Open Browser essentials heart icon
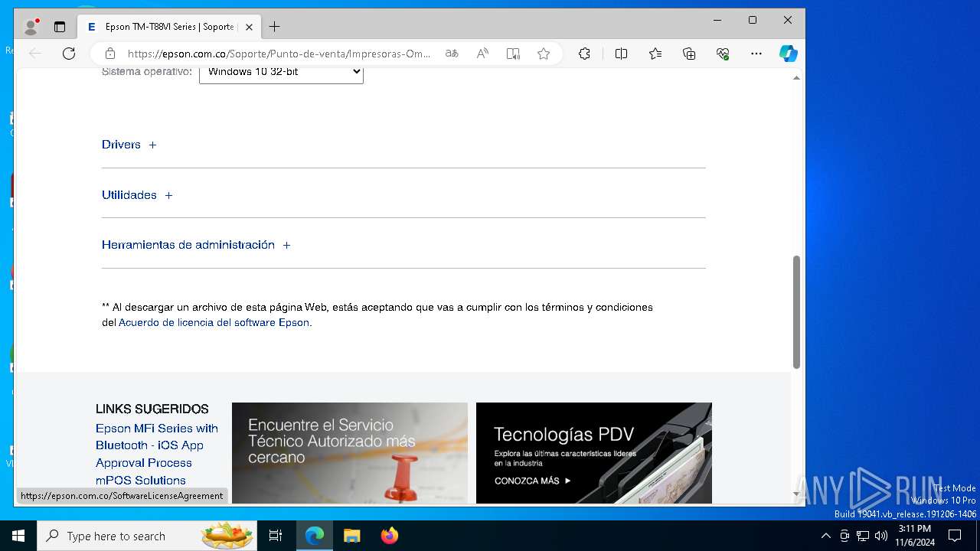Viewport: 980px width, 551px height. click(x=723, y=54)
